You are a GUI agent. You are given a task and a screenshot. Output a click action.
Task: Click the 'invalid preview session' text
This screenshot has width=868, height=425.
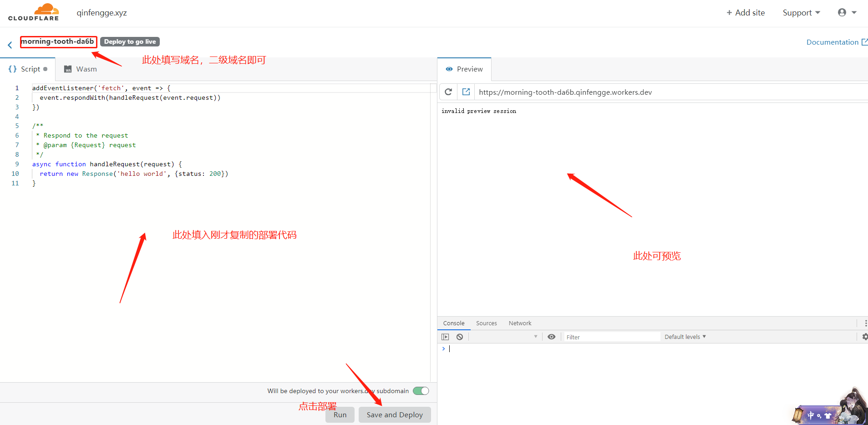[479, 111]
